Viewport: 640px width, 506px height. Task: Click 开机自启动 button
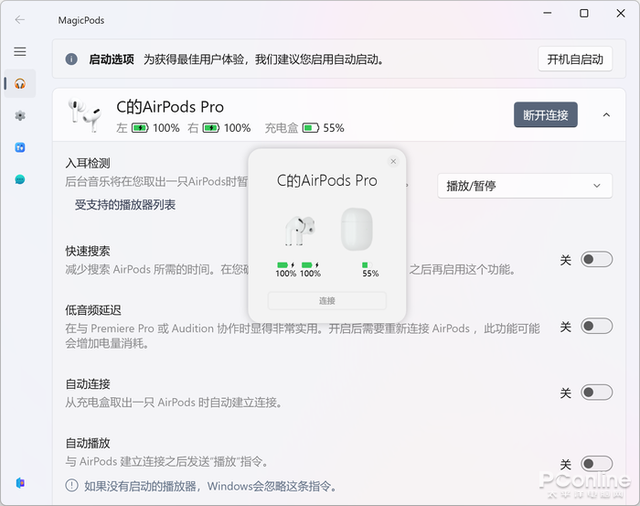[575, 60]
